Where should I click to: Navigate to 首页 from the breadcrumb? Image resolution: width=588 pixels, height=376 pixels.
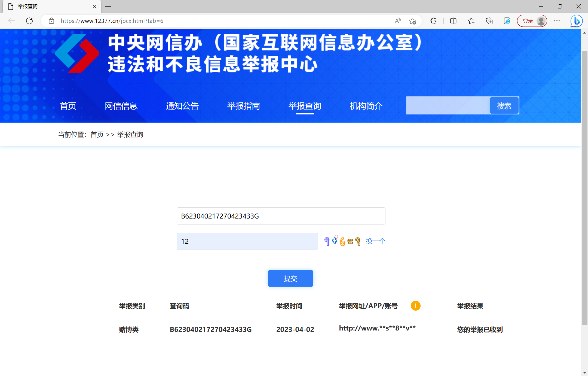point(97,134)
